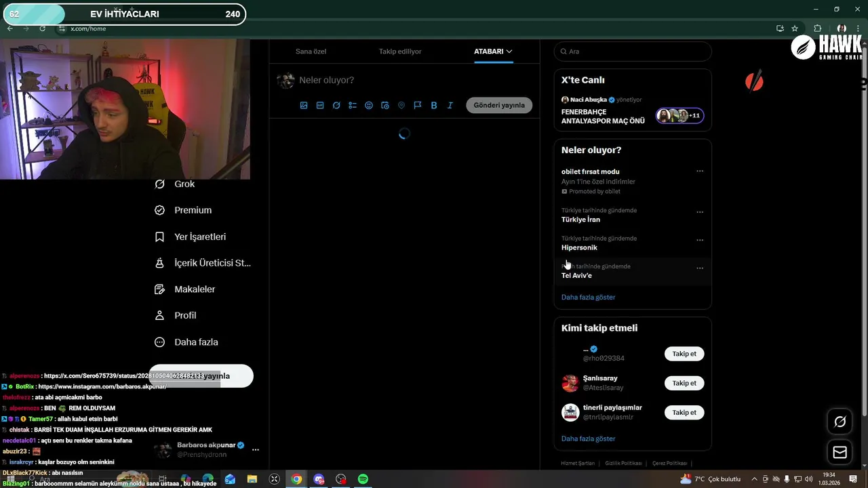Open the floating Grok button

pos(840,422)
